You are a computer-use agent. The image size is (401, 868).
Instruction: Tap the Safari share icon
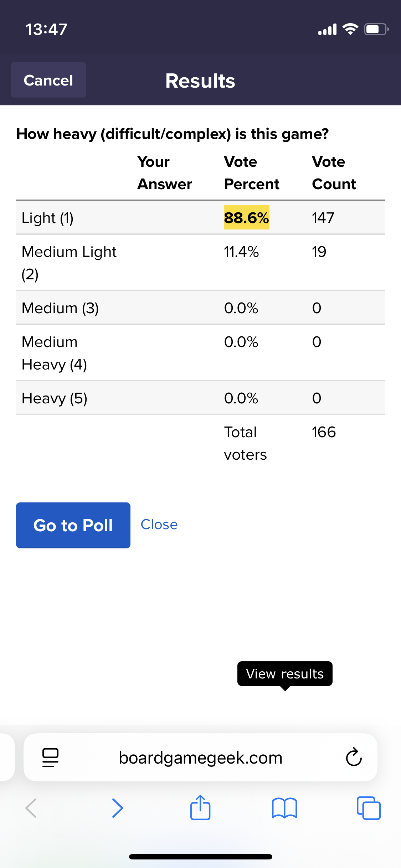200,808
